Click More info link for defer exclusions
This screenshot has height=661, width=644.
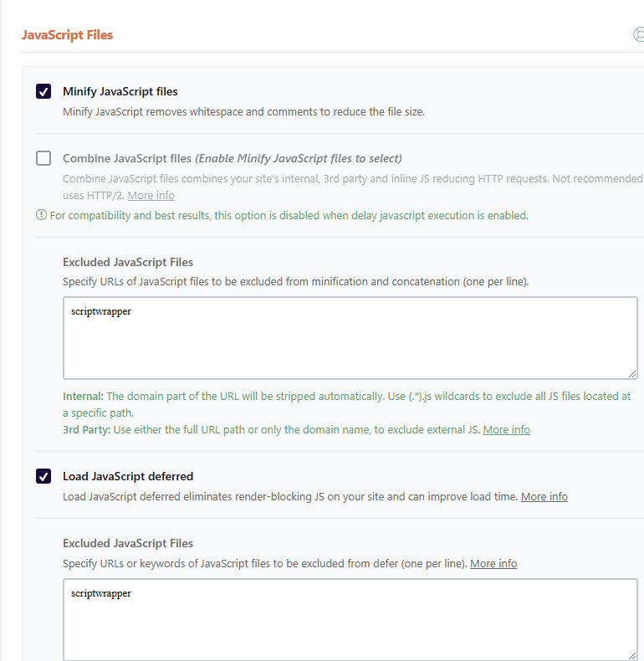(493, 563)
